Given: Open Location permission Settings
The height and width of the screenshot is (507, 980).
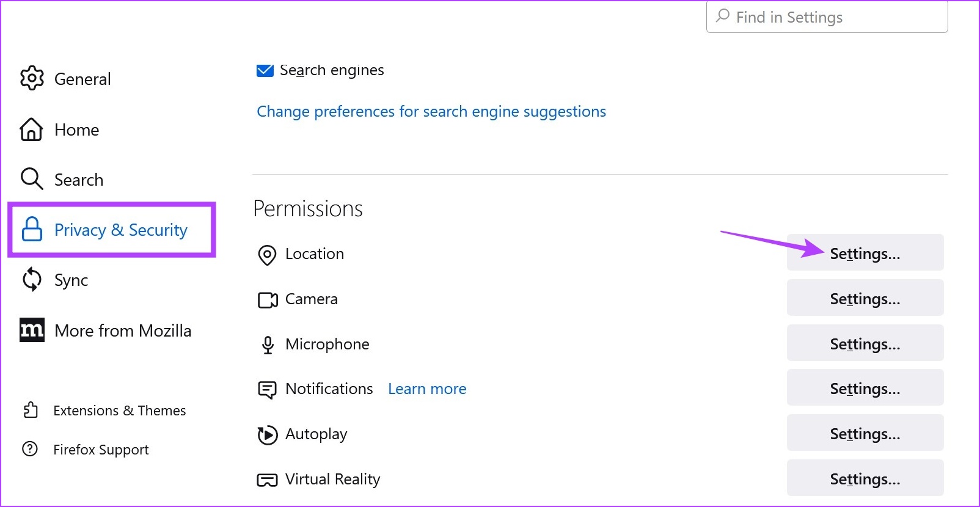Looking at the screenshot, I should click(864, 252).
